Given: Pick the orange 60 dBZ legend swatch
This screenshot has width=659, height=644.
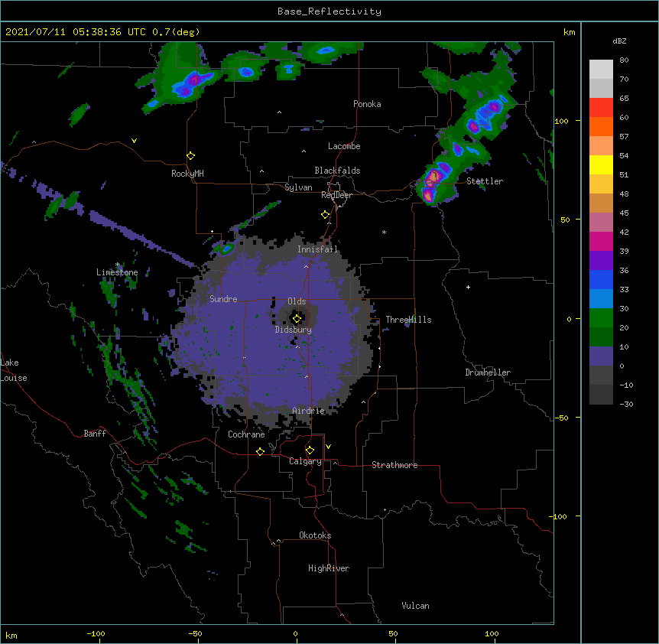Looking at the screenshot, I should click(601, 126).
